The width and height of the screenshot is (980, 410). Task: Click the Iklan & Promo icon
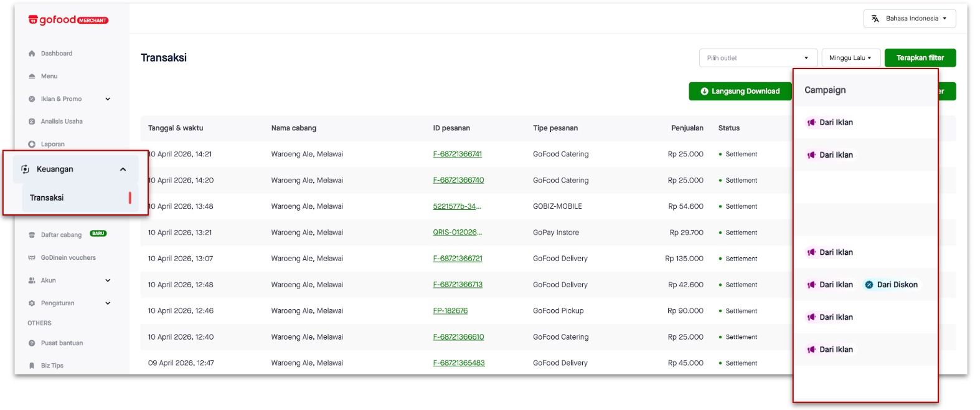tap(32, 99)
